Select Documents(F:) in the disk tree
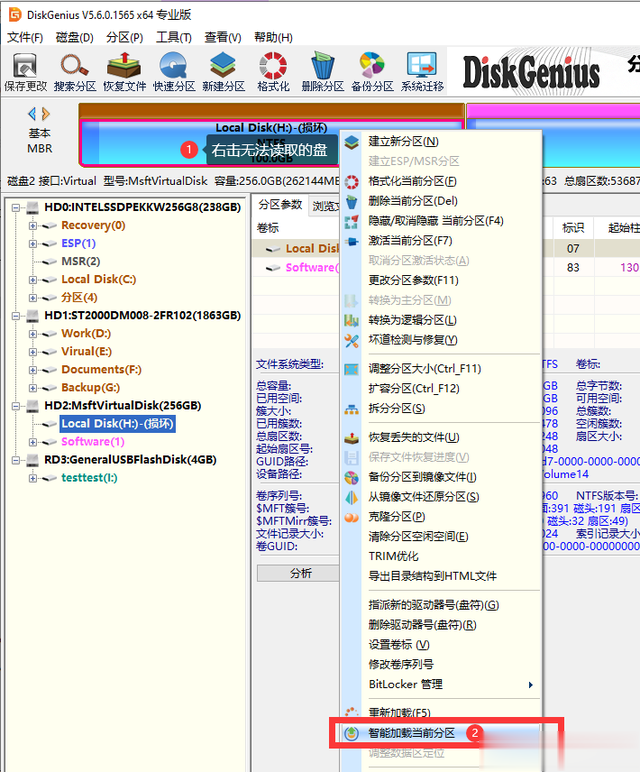 coord(101,370)
